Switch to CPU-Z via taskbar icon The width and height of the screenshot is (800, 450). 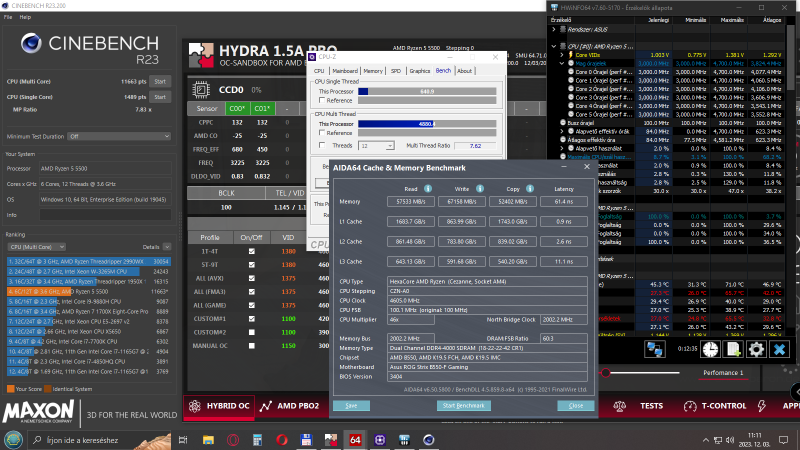(x=380, y=440)
